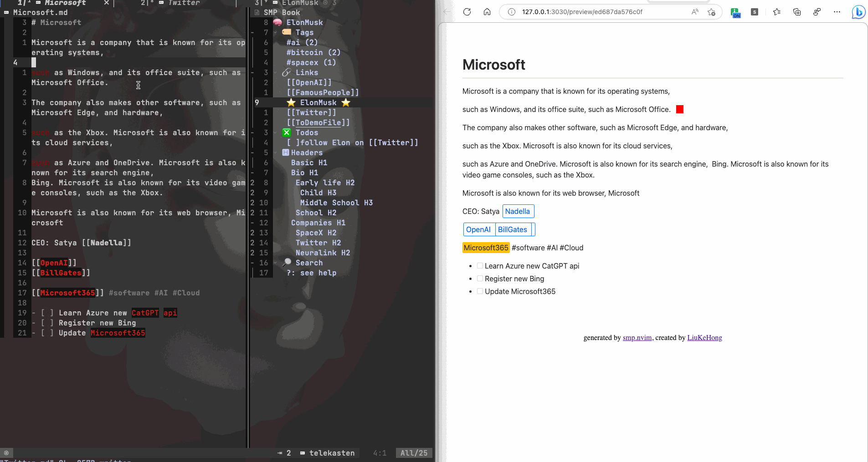Toggle editor checkbox for Learn Azure todo
Image resolution: width=868 pixels, height=462 pixels.
[47, 313]
